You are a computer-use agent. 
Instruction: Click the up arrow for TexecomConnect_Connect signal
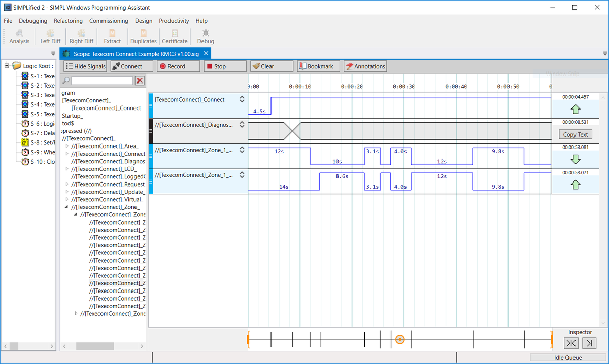(575, 108)
